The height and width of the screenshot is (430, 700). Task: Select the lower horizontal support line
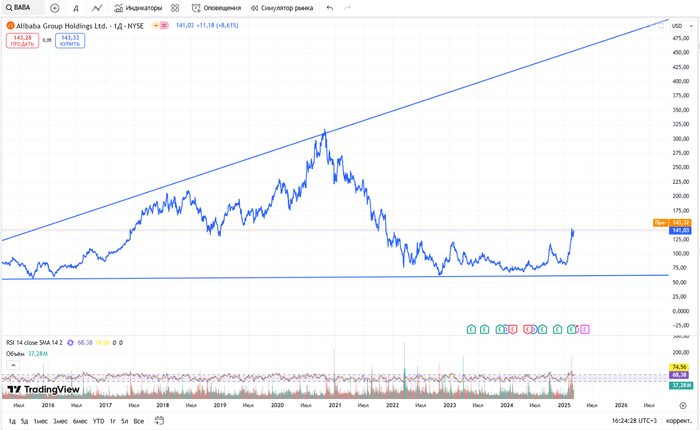pyautogui.click(x=335, y=277)
